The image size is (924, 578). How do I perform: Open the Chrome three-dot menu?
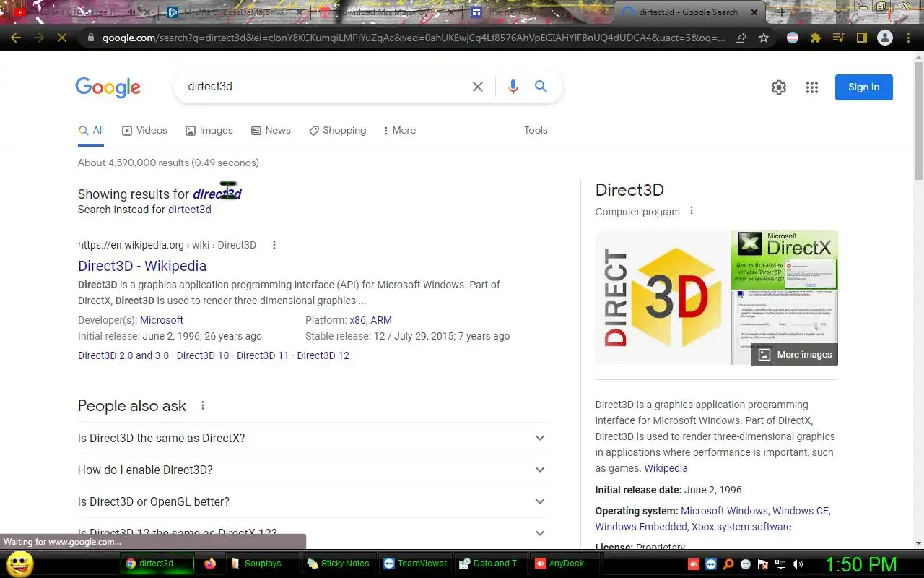click(908, 38)
